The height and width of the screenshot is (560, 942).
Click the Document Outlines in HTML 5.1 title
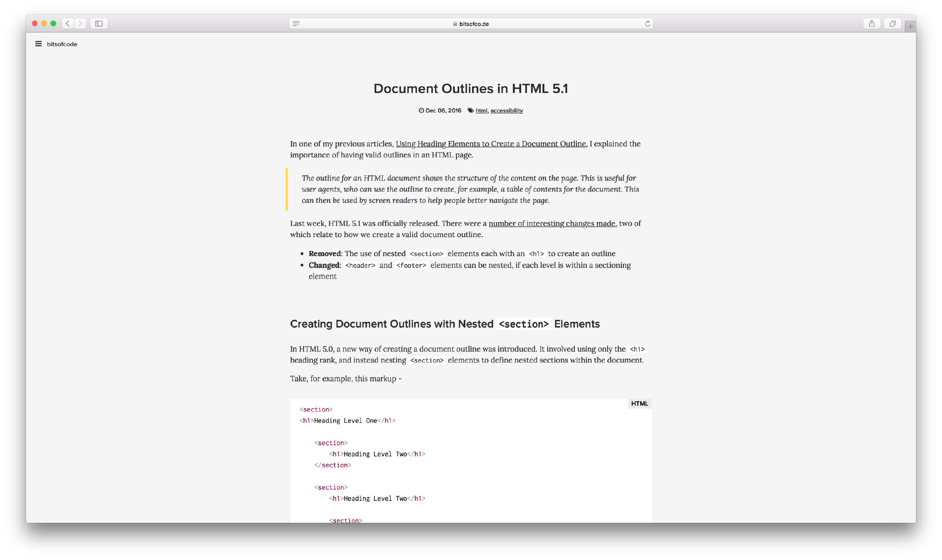click(471, 89)
